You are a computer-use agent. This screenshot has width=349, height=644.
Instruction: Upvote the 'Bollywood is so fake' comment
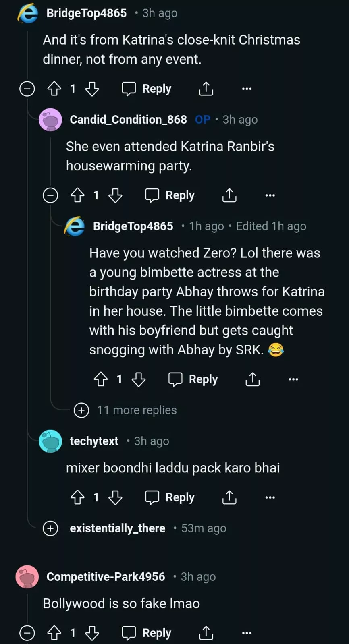[54, 633]
